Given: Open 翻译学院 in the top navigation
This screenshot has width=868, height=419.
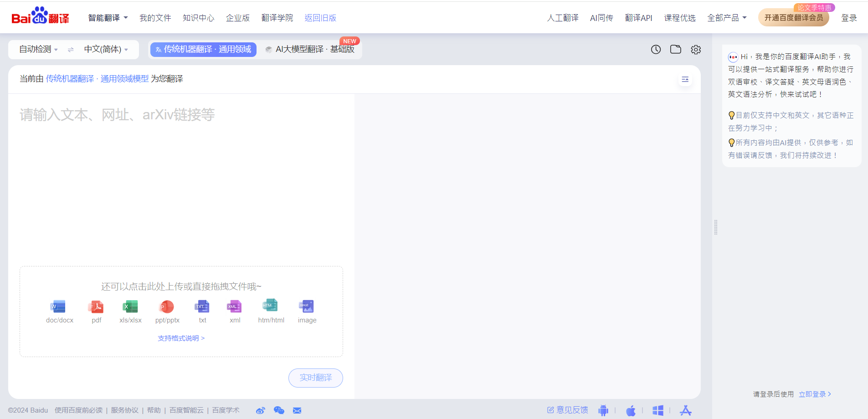Looking at the screenshot, I should pos(277,18).
